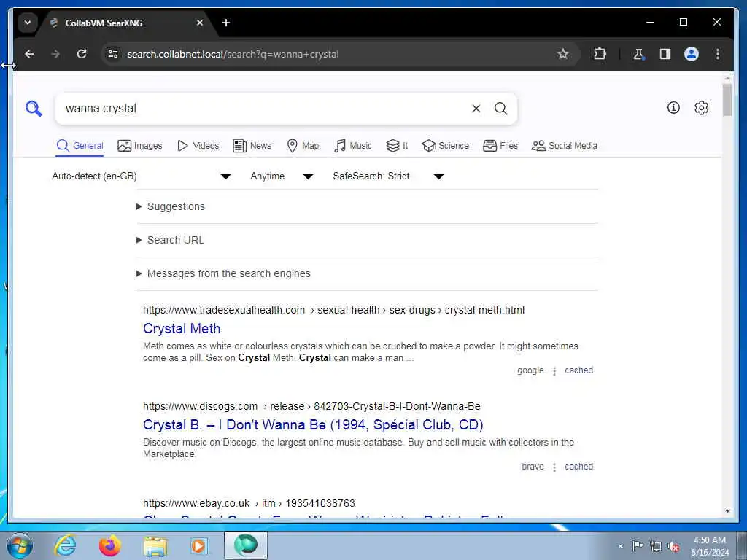Open the Chrome Labs flask icon
The width and height of the screenshot is (747, 560).
point(638,54)
